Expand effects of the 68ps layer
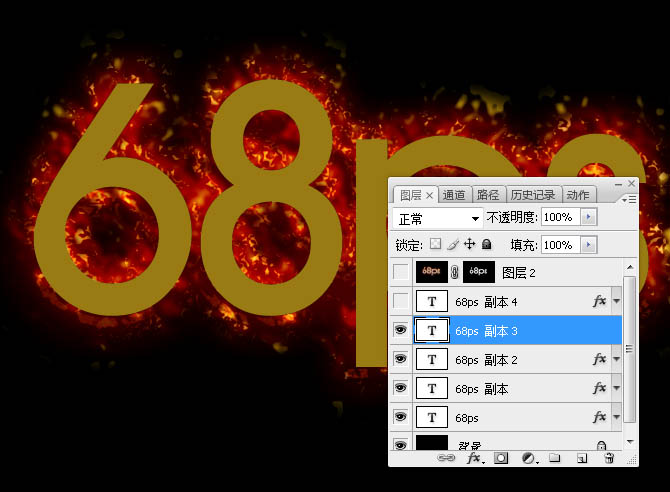 (617, 417)
